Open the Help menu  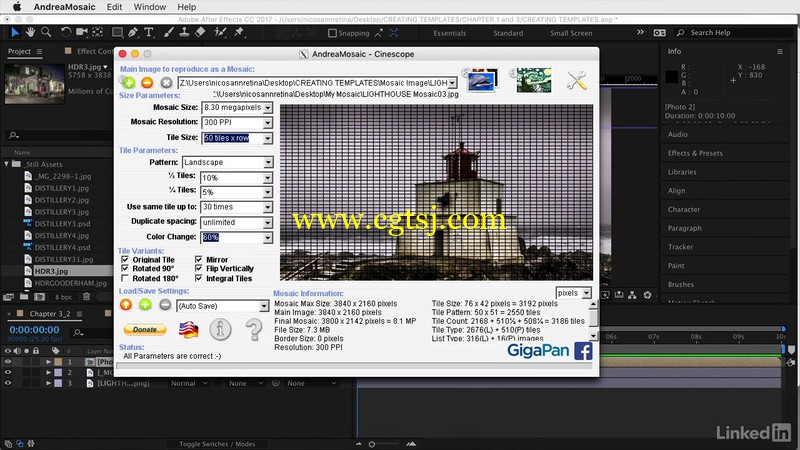pos(187,7)
